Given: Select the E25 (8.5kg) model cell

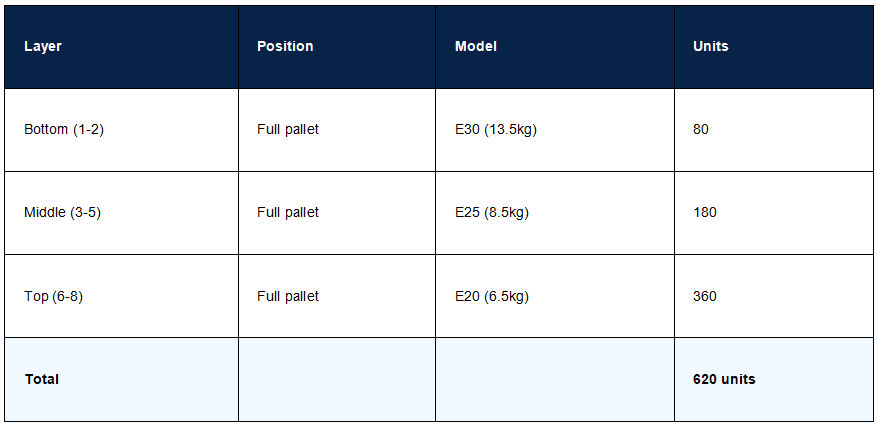Looking at the screenshot, I should click(555, 213).
